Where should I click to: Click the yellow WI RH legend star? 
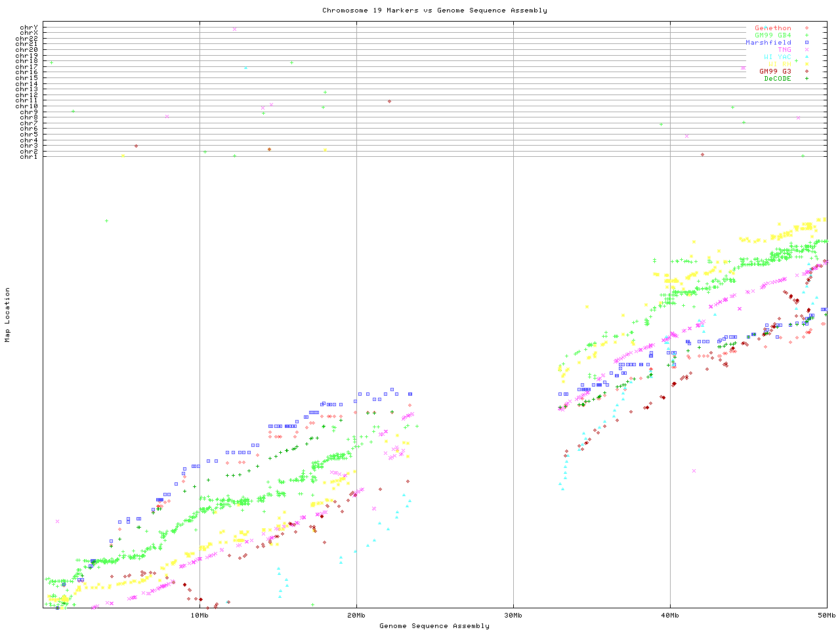click(x=807, y=64)
